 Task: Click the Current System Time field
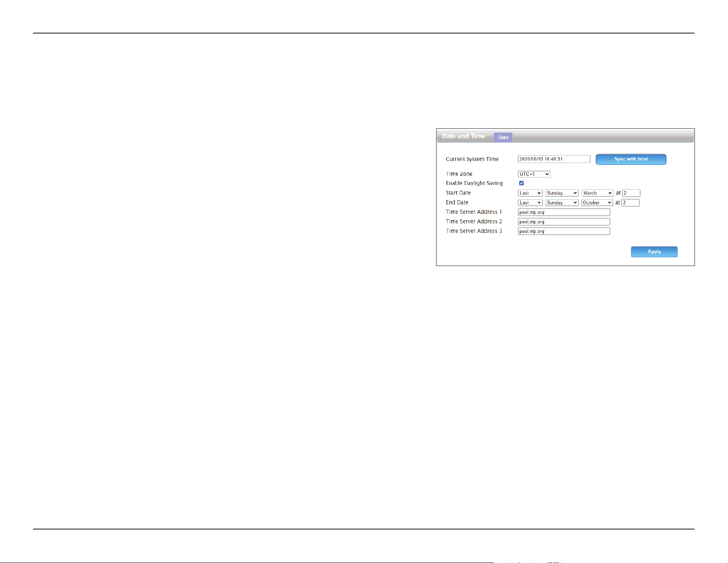coord(554,159)
